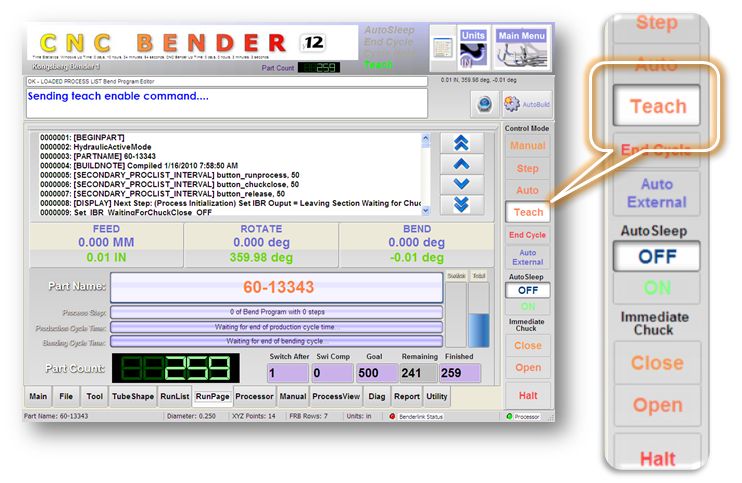The image size is (742, 483).
Task: Click the Goal field showing 500
Action: point(376,373)
